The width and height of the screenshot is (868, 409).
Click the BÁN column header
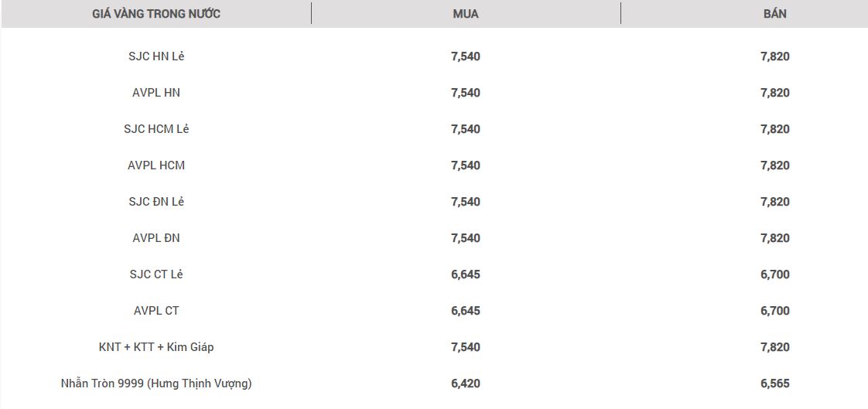(x=774, y=14)
